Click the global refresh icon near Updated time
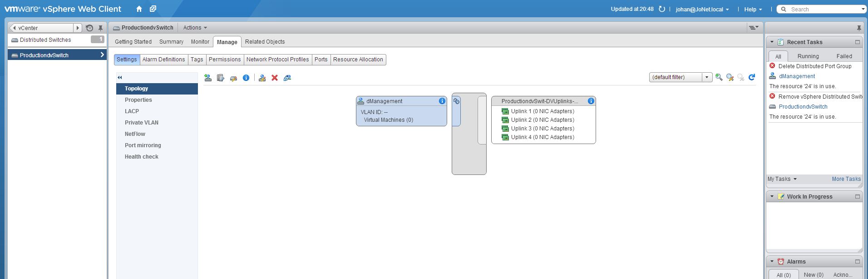The height and width of the screenshot is (279, 868). click(x=662, y=9)
